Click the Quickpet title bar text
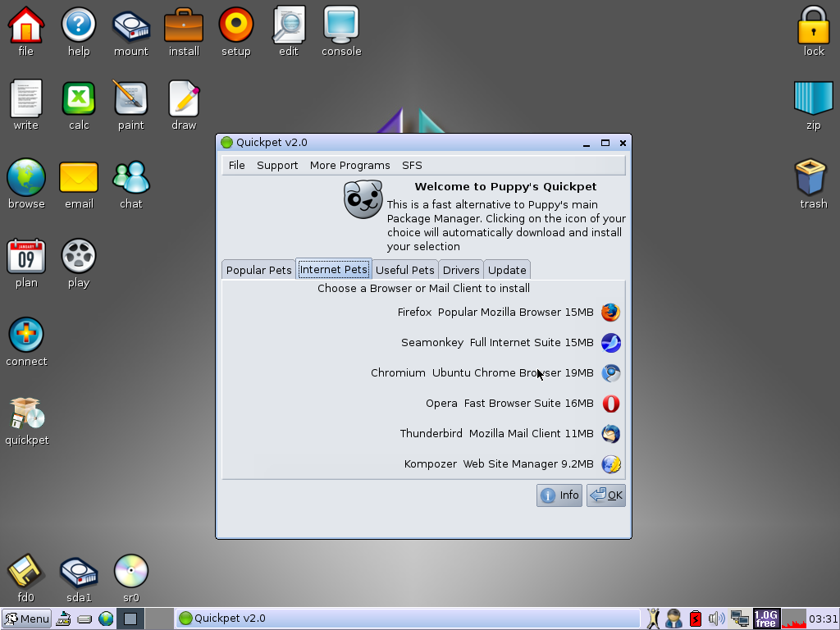The height and width of the screenshot is (630, 840). (272, 143)
